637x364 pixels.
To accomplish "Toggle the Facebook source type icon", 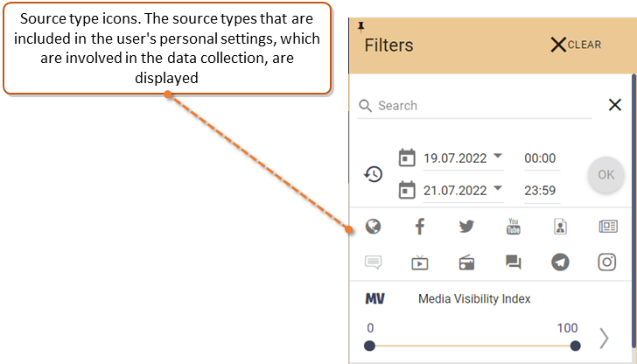I will (x=420, y=227).
